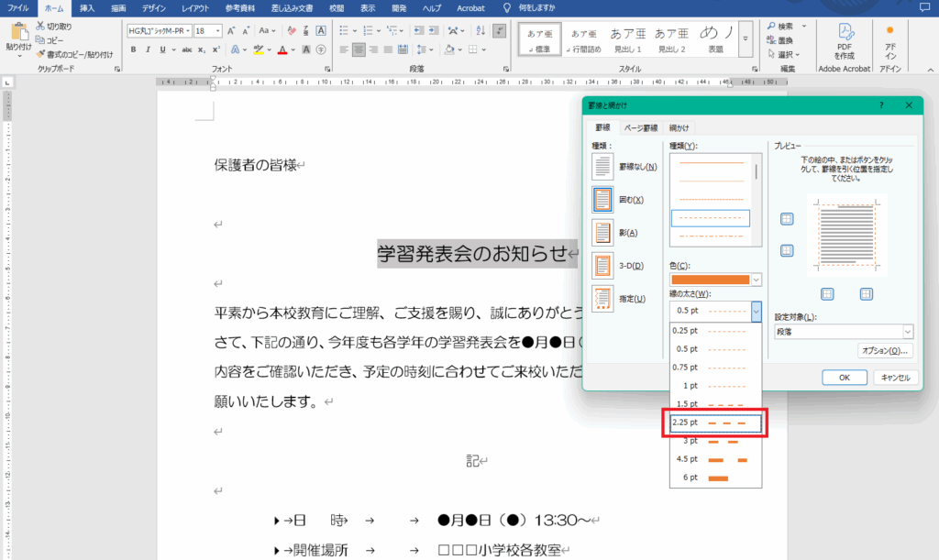Open Apply to (設定対象) dropdown
This screenshot has width=939, height=560.
pyautogui.click(x=908, y=332)
